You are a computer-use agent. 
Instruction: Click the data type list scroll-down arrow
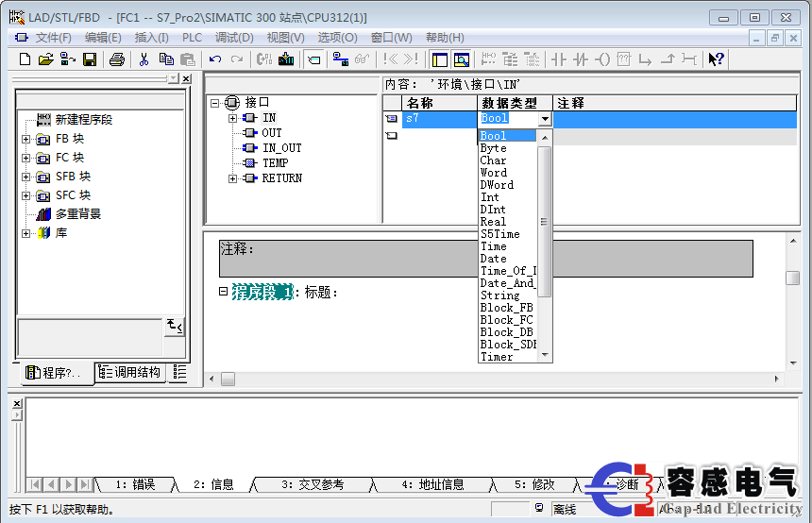tap(544, 355)
